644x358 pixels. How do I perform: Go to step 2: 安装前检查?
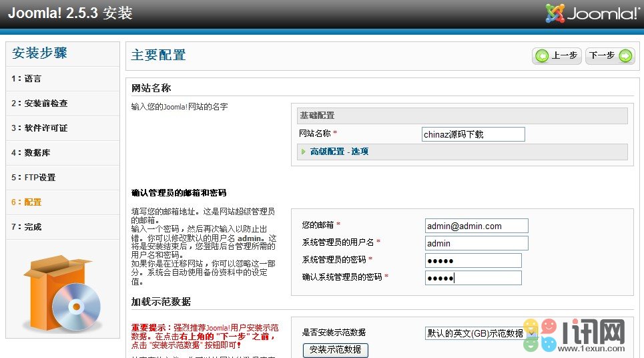click(39, 104)
